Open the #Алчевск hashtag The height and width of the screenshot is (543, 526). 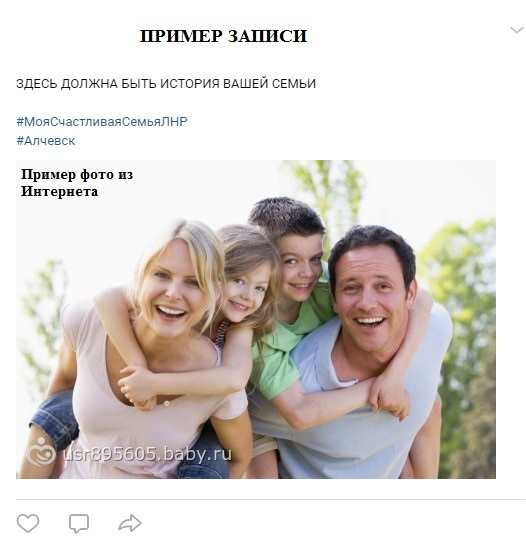coord(46,141)
